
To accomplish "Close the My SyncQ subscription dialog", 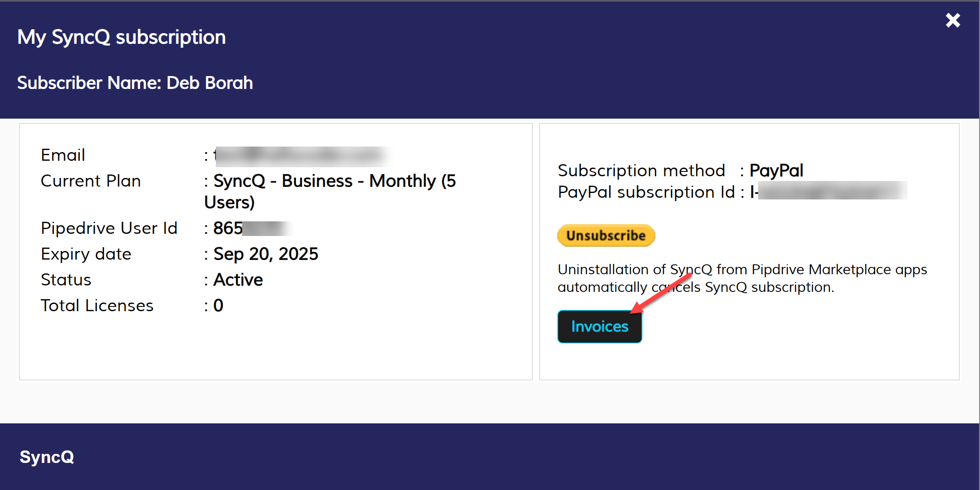I will point(952,20).
